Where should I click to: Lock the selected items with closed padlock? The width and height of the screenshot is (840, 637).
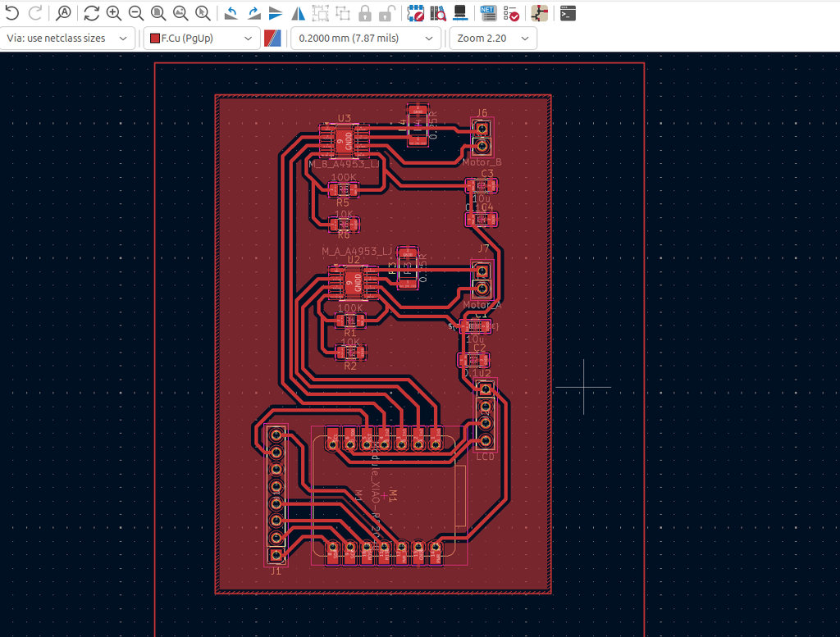(x=365, y=13)
